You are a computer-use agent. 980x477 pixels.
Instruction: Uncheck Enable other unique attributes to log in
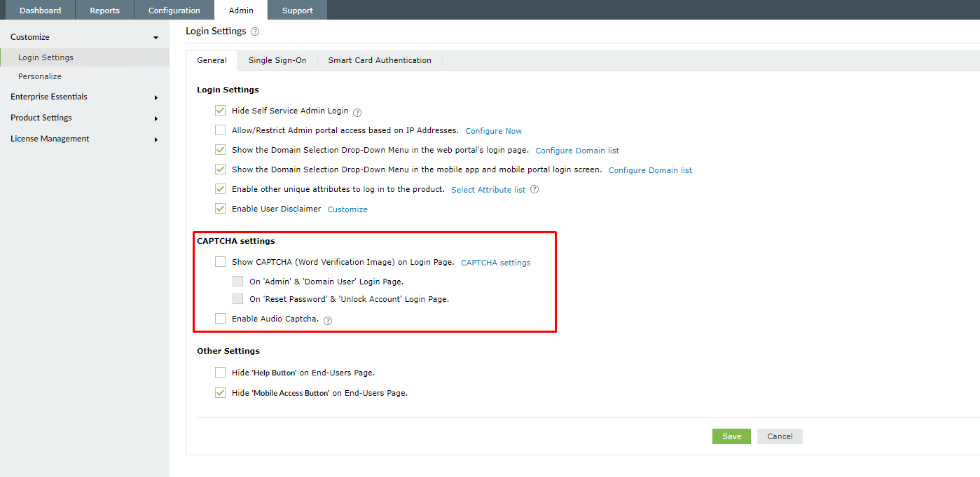[x=220, y=189]
